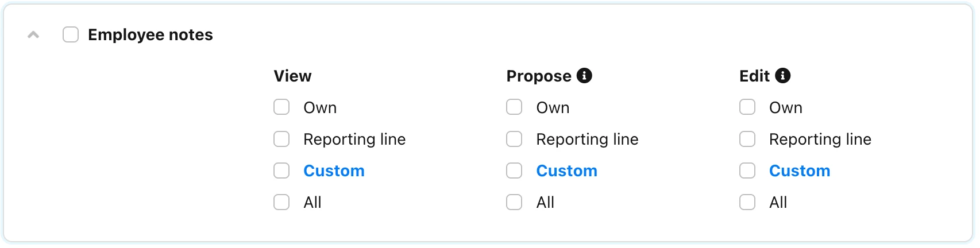This screenshot has height=248, width=980.
Task: Enable All under Propose
Action: 514,202
